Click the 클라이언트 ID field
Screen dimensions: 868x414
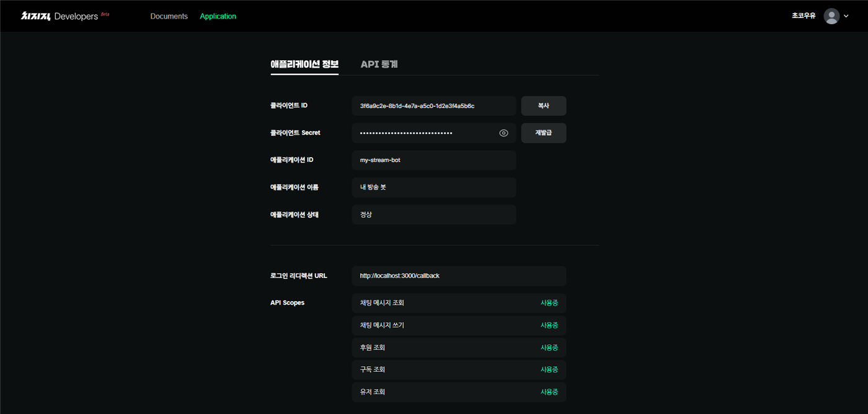(x=434, y=106)
